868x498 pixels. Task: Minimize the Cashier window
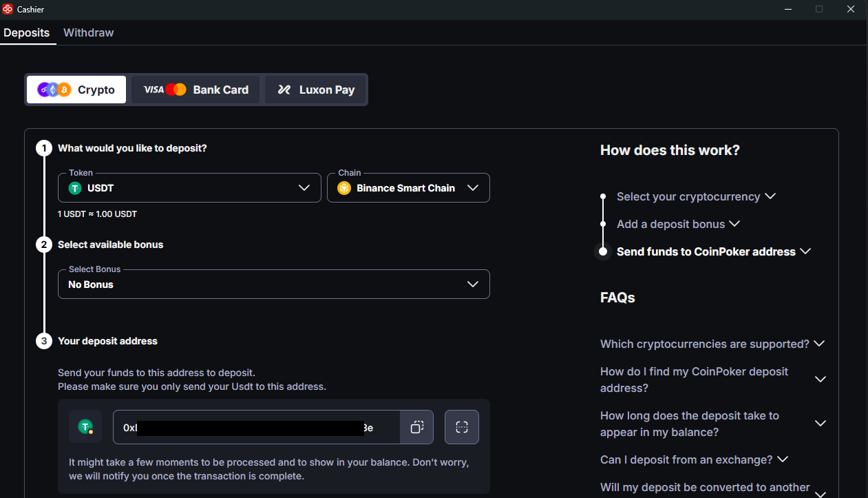pos(787,9)
